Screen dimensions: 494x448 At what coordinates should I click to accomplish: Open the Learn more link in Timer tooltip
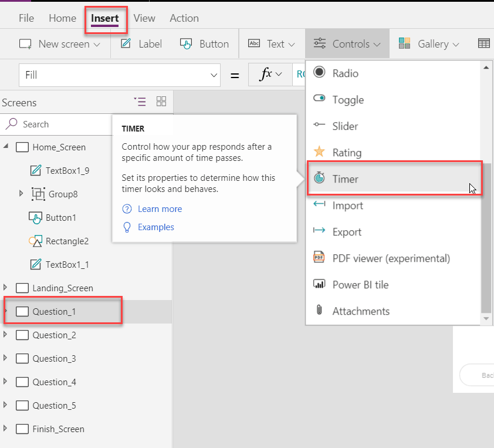[x=160, y=209]
